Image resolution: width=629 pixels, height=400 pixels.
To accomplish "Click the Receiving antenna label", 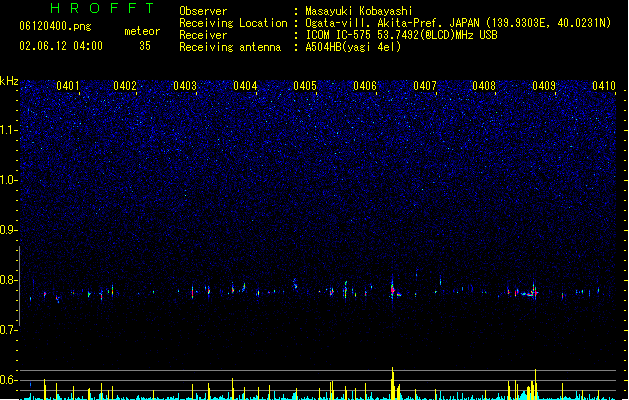I will click(230, 47).
